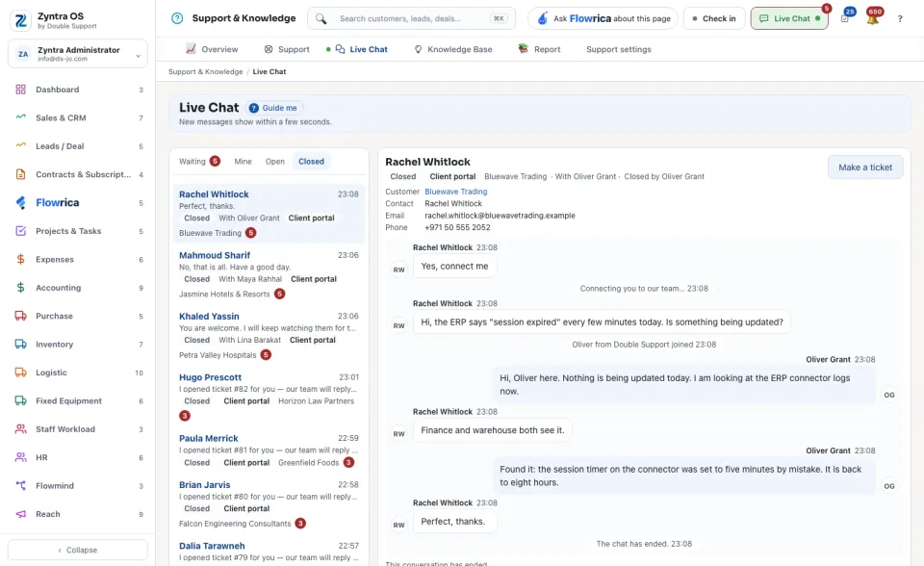The image size is (924, 566).
Task: Toggle the Check in status
Action: (x=714, y=18)
